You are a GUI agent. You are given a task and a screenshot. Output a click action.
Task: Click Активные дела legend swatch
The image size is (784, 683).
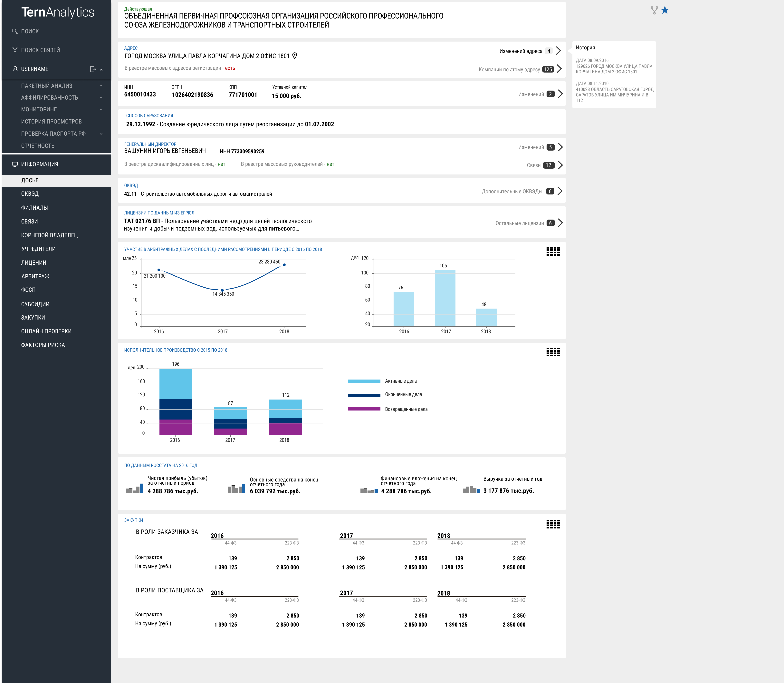364,381
